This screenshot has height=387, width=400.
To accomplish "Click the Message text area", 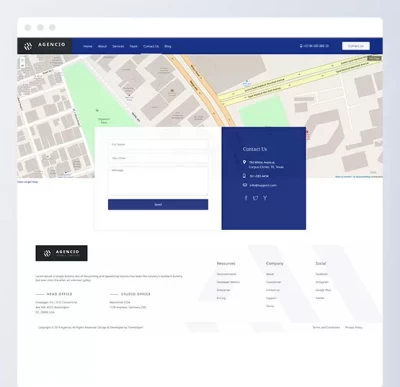I will tap(158, 181).
